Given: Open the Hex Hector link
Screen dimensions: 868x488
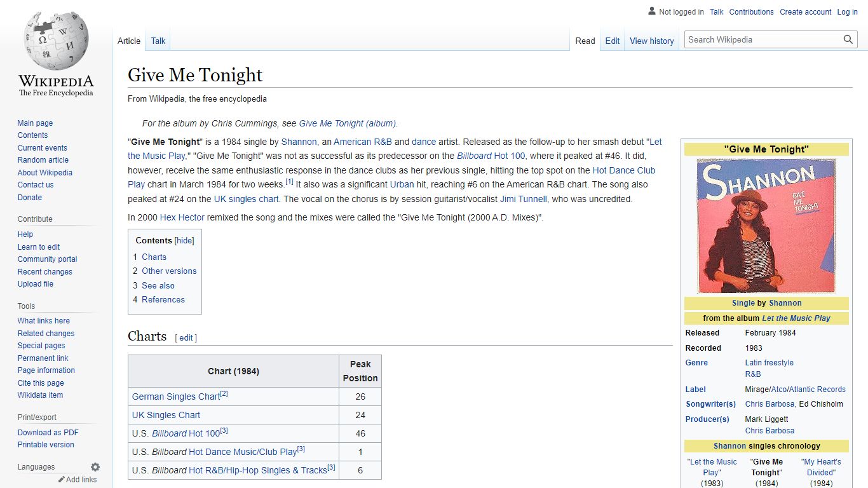Looking at the screenshot, I should [182, 217].
